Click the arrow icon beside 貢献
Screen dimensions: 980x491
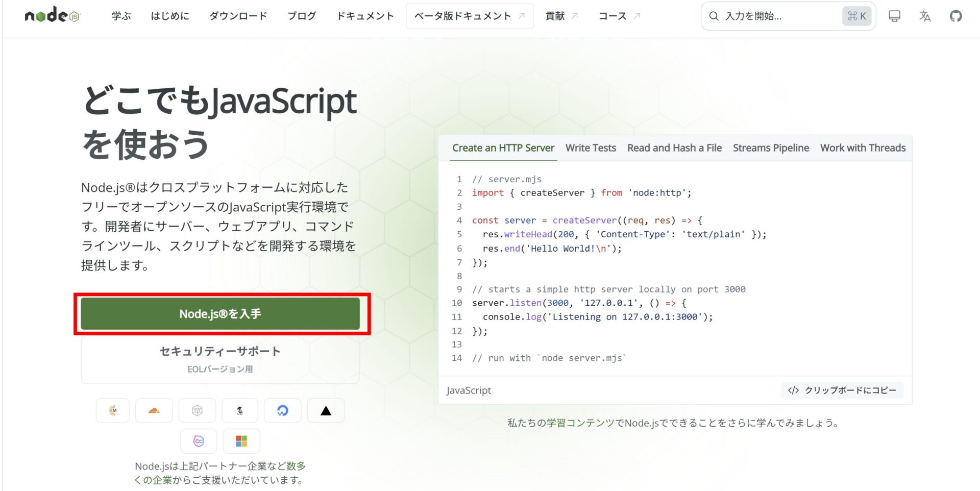[x=575, y=16]
